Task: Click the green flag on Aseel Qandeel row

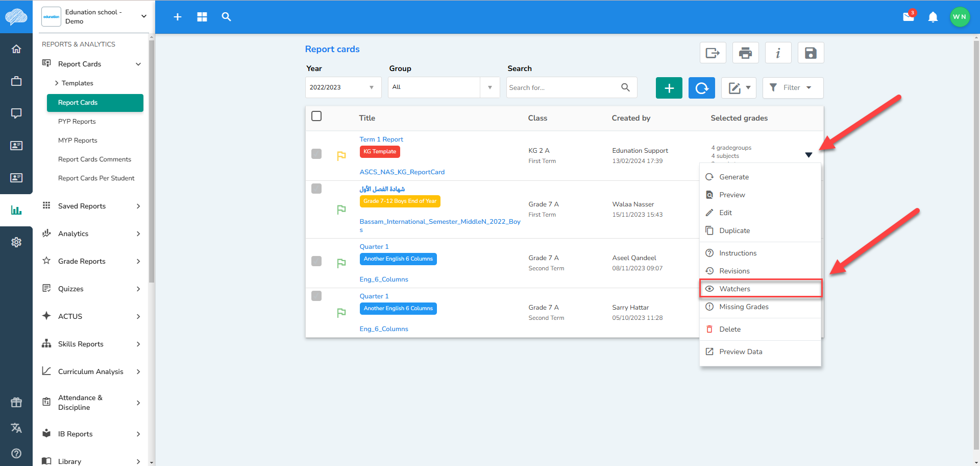Action: pos(341,263)
